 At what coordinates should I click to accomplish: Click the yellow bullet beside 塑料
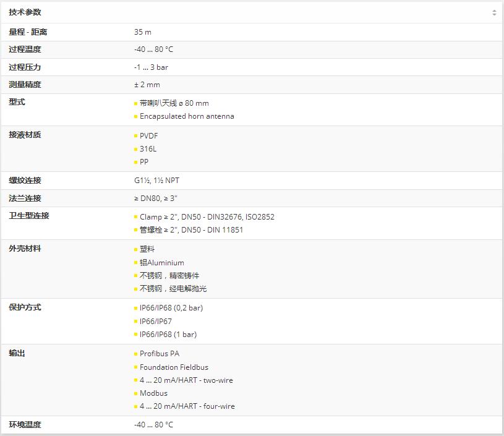(136, 249)
